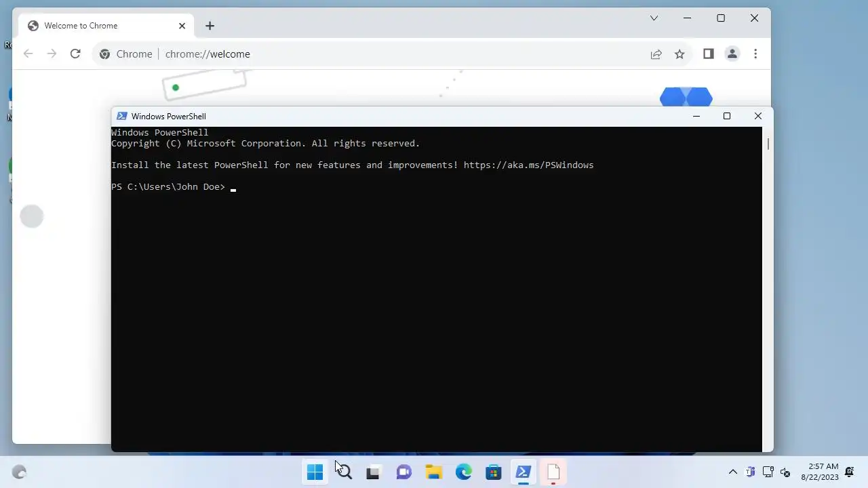868x488 pixels.
Task: Minimize the Windows PowerShell window
Action: point(696,117)
